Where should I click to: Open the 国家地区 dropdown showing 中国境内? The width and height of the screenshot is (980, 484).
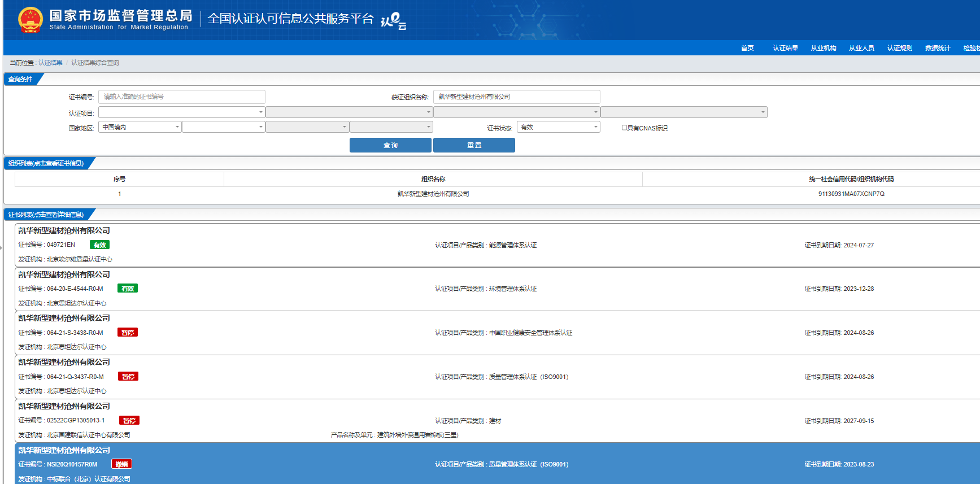[x=140, y=127]
